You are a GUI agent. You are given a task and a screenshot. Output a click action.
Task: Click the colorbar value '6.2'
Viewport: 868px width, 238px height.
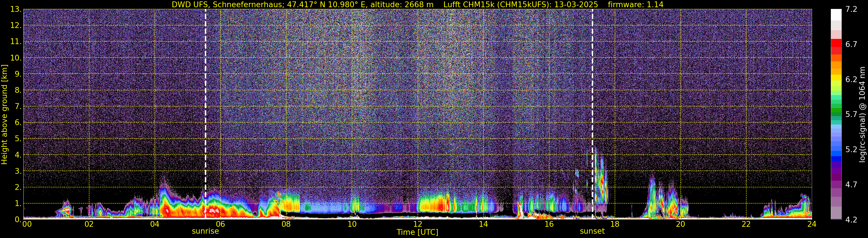coord(851,80)
